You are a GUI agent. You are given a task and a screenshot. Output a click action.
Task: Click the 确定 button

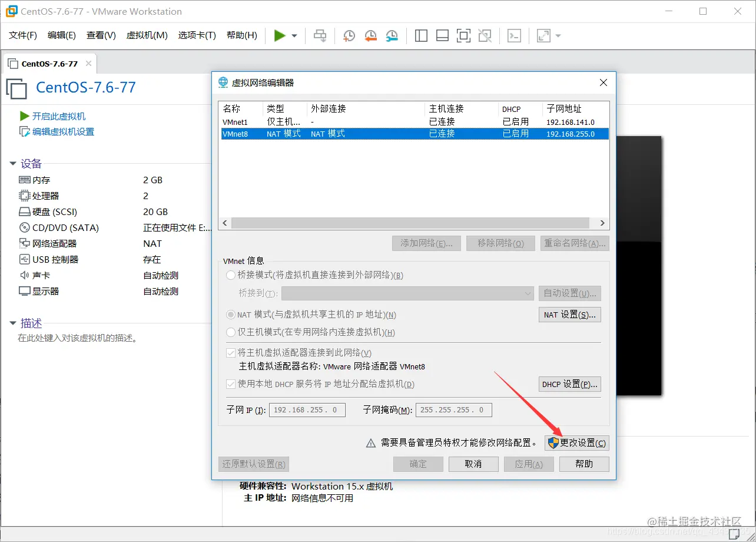(418, 464)
